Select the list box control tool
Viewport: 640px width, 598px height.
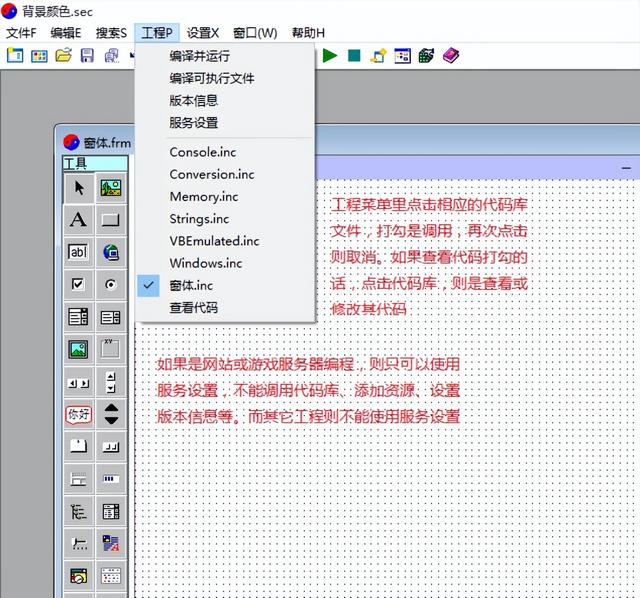[x=79, y=317]
